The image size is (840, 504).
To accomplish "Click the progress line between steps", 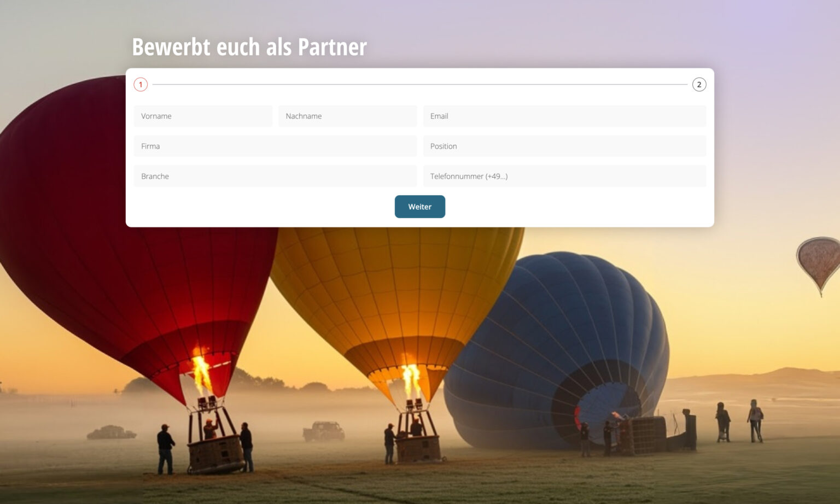I will (419, 85).
